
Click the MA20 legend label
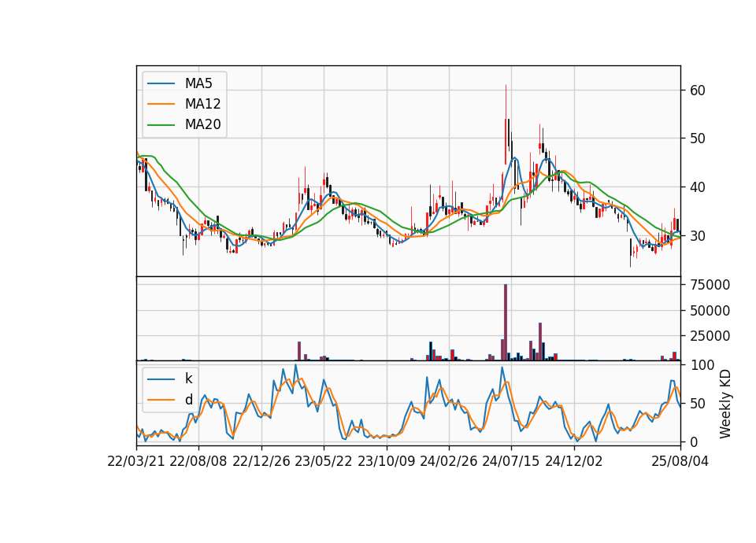click(x=202, y=124)
